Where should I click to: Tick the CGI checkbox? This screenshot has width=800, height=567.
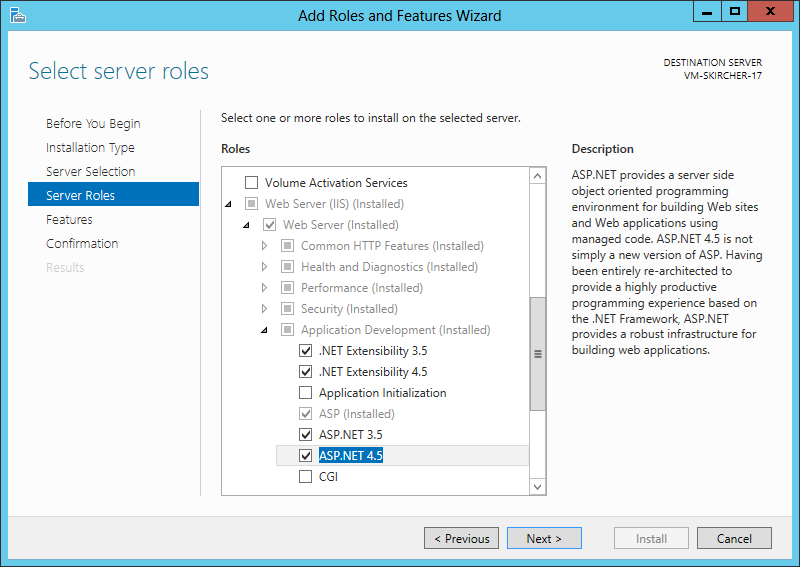305,477
